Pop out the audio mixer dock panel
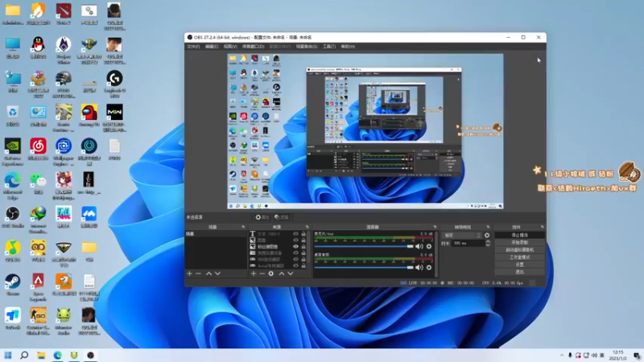This screenshot has height=362, width=644. click(x=435, y=227)
